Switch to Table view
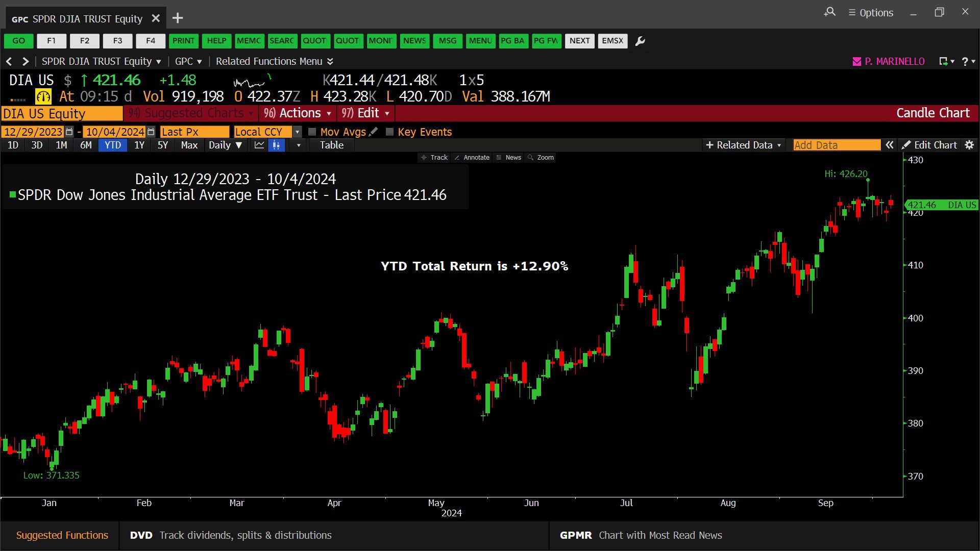 pyautogui.click(x=332, y=145)
